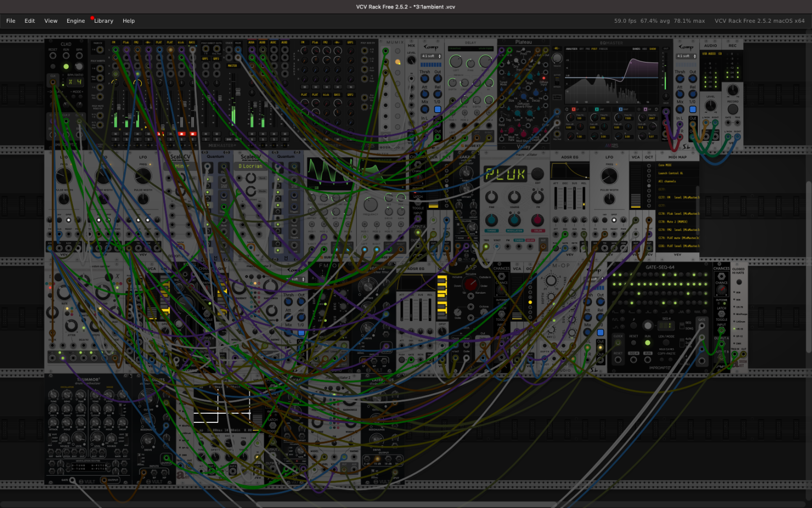Click the PULSE WIDTH knob on LFO beside VCA
The width and height of the screenshot is (812, 508).
click(610, 199)
